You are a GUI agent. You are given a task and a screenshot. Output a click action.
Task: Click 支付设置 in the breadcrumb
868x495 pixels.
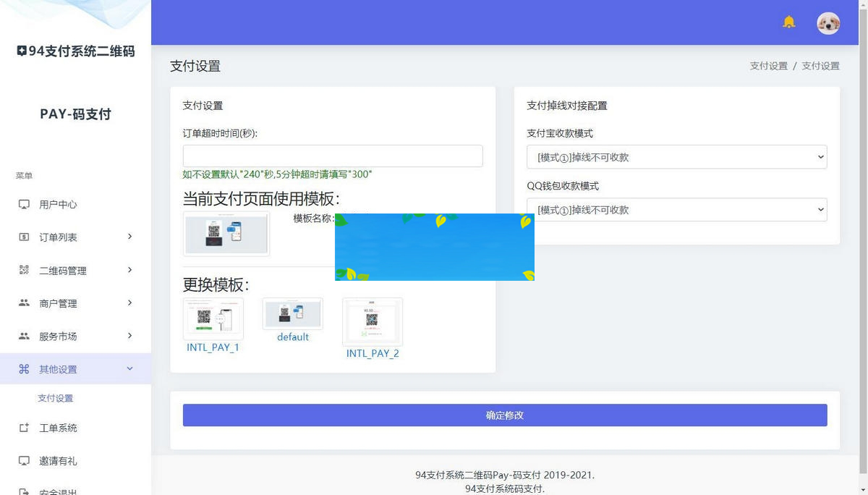coord(768,65)
